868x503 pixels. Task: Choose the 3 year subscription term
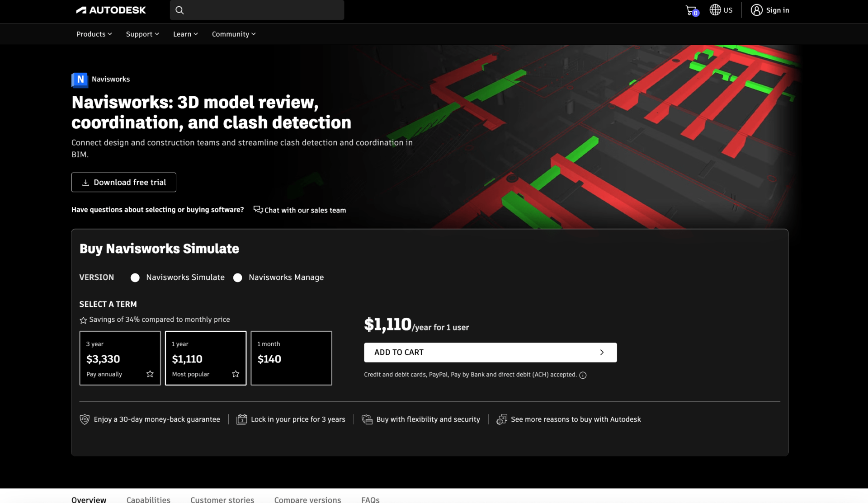tap(119, 358)
